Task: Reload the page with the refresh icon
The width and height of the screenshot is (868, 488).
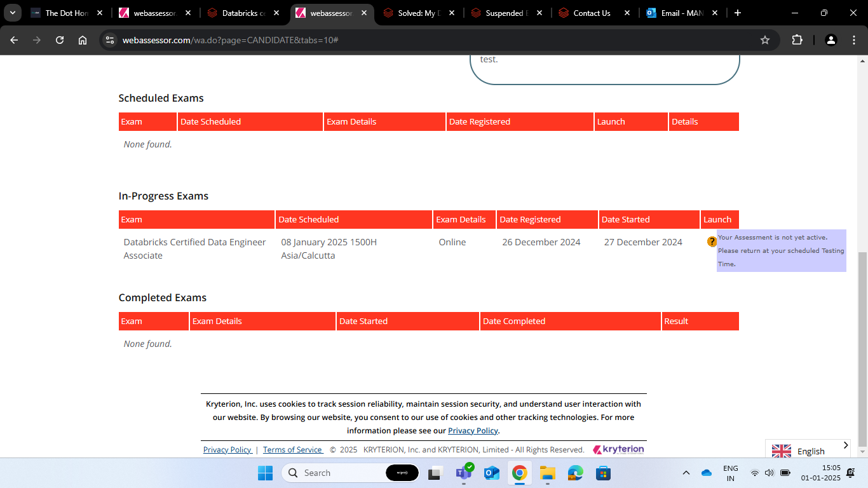Action: [59, 39]
